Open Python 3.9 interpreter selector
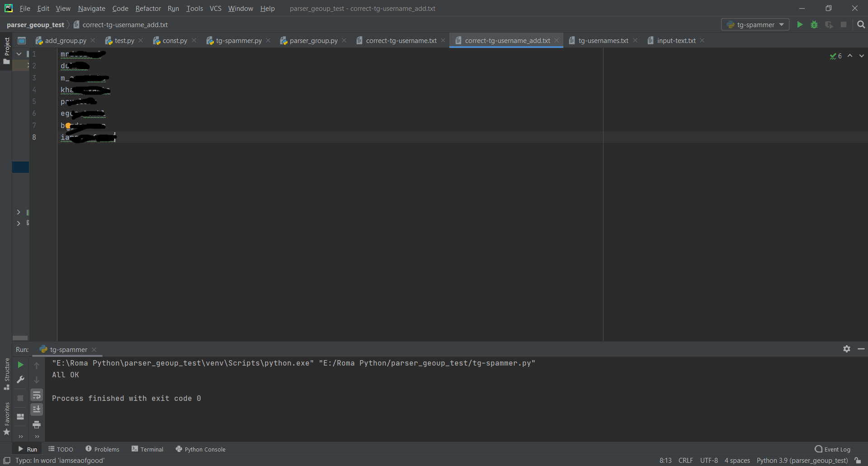The image size is (868, 466). click(802, 461)
